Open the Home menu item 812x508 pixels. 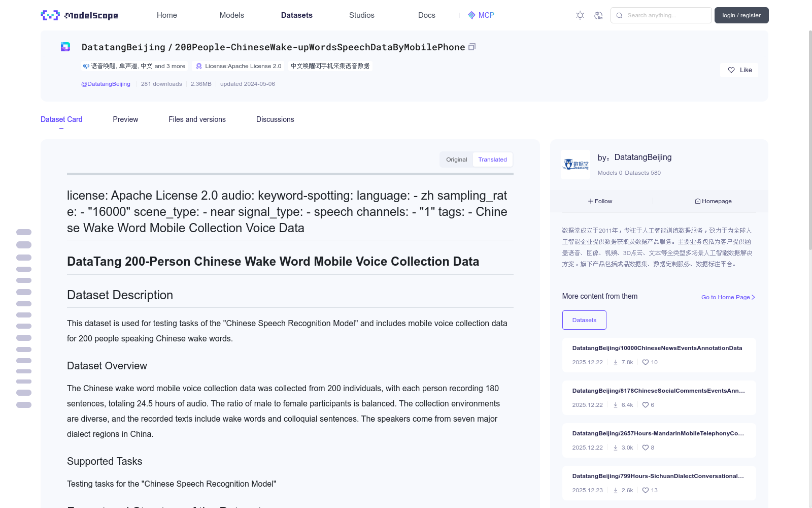[x=167, y=15]
